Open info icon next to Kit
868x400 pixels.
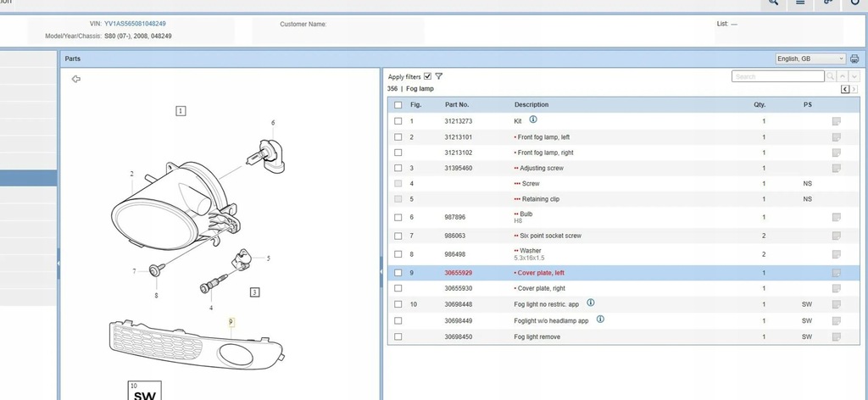pyautogui.click(x=533, y=119)
